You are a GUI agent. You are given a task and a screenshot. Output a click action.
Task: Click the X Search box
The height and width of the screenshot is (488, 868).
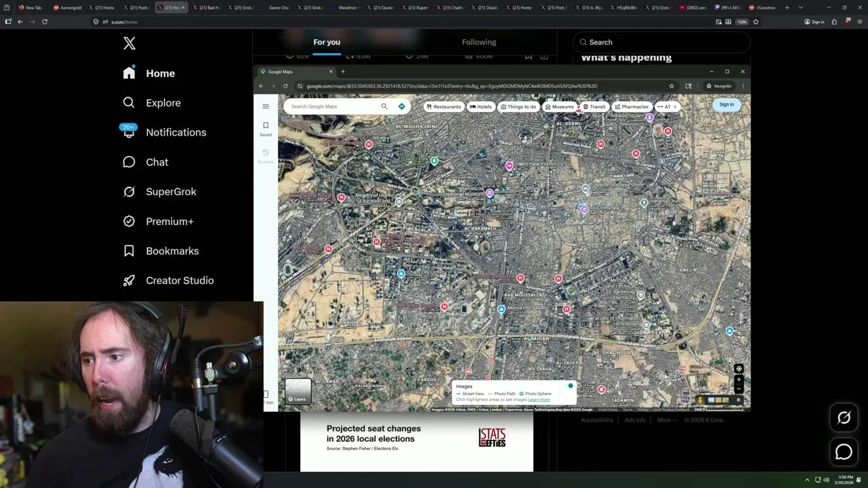tap(661, 42)
